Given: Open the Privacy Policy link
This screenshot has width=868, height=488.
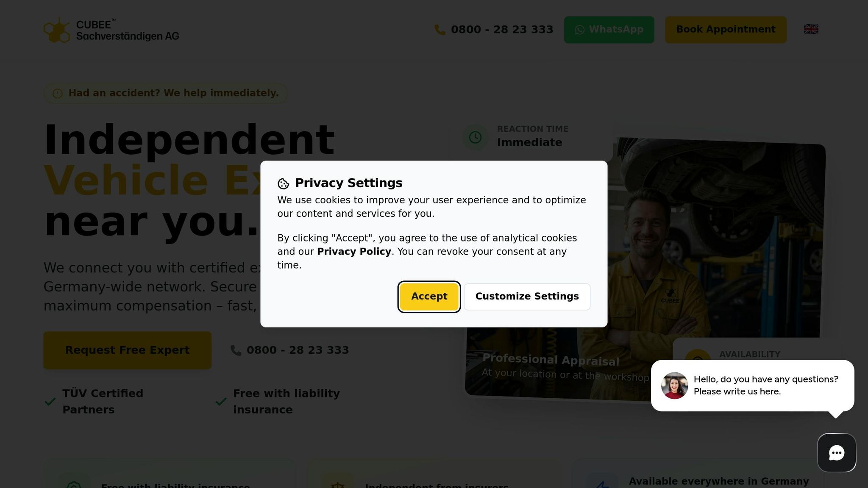Looking at the screenshot, I should coord(354,252).
